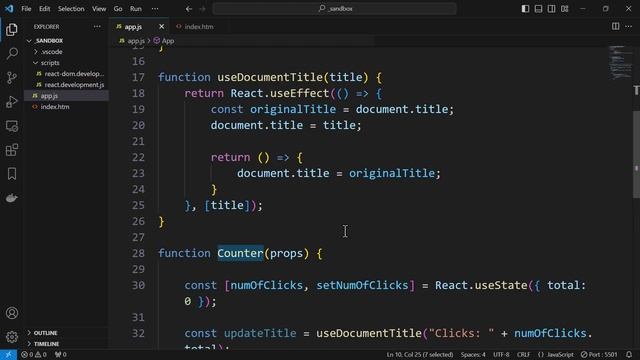Image resolution: width=640 pixels, height=360 pixels.
Task: Toggle bottom panel visibility
Action: click(x=538, y=9)
